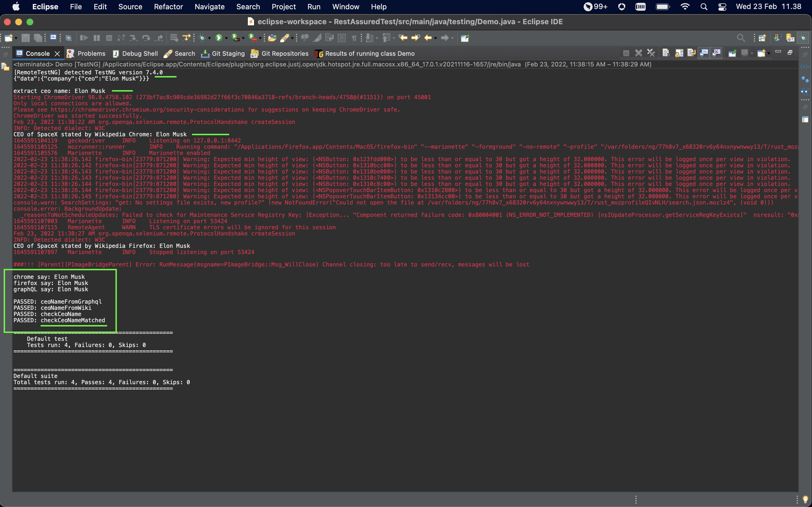
Task: Expand the Open Console dropdown arrow
Action: (x=769, y=54)
